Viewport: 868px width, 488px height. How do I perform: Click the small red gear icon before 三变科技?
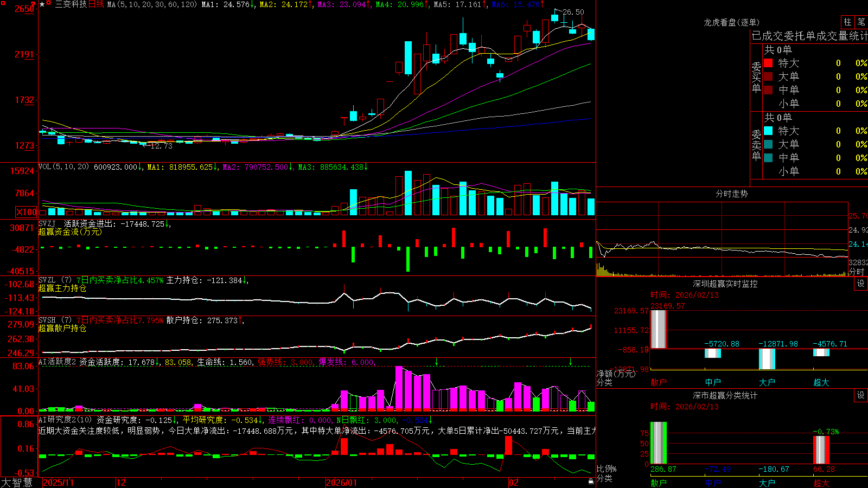pyautogui.click(x=49, y=4)
